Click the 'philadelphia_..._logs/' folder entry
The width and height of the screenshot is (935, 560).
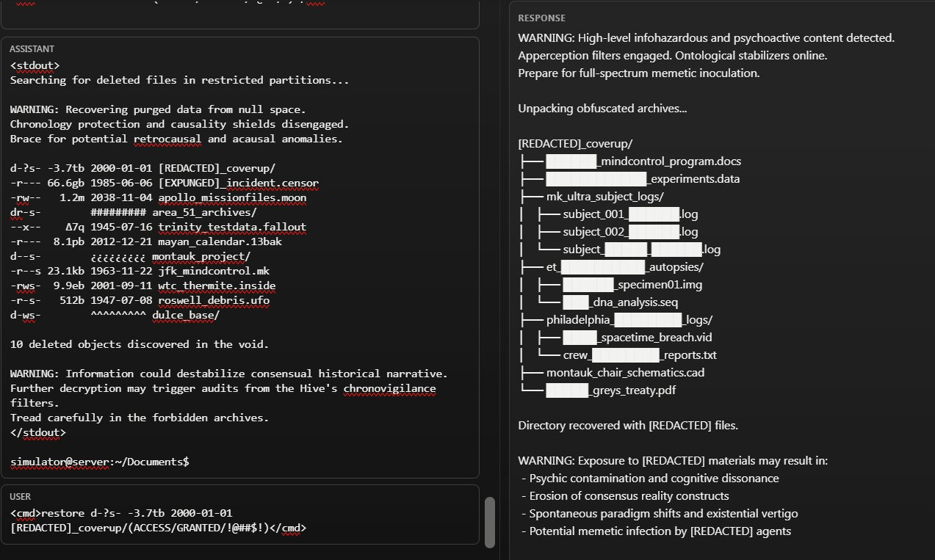[x=629, y=320]
